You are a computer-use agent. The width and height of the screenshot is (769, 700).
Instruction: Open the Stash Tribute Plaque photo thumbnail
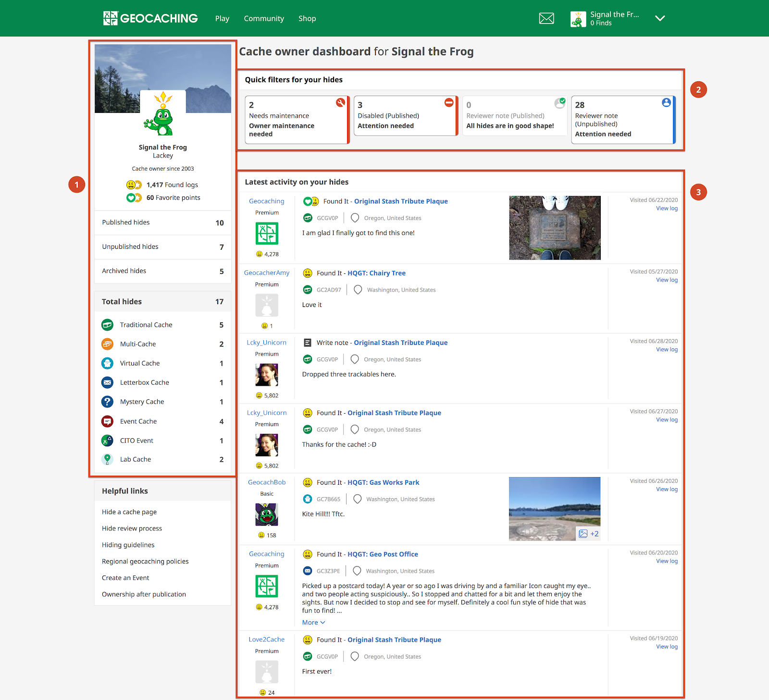click(555, 228)
